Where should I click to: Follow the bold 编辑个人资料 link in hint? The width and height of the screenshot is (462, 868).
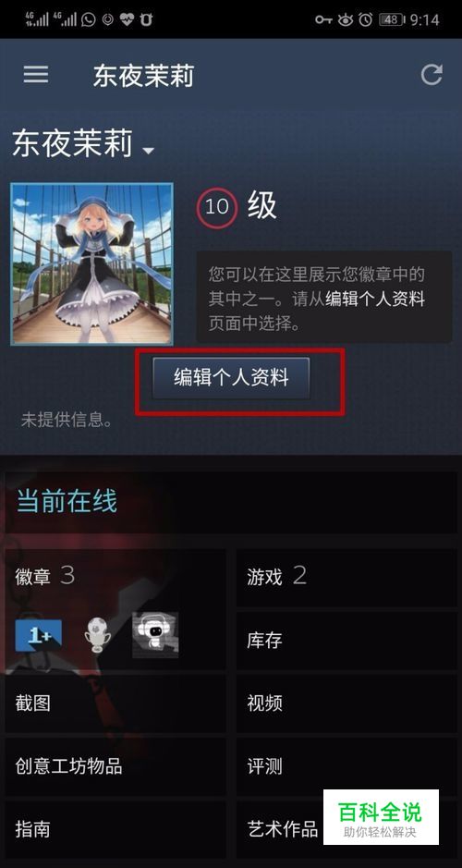[x=375, y=299]
